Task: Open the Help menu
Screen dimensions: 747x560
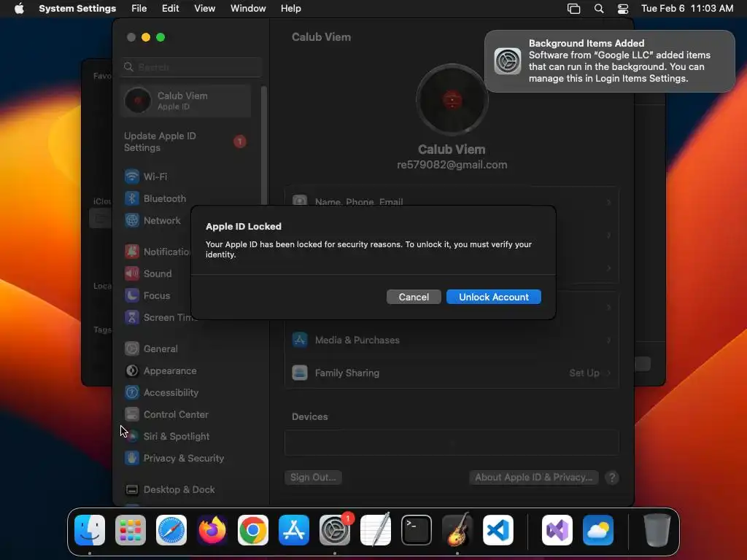Action: pyautogui.click(x=290, y=9)
